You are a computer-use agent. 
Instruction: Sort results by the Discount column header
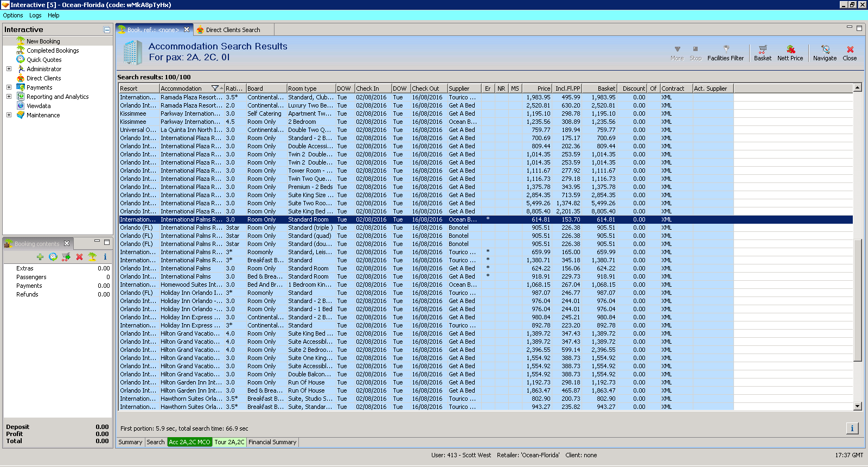tap(632, 89)
